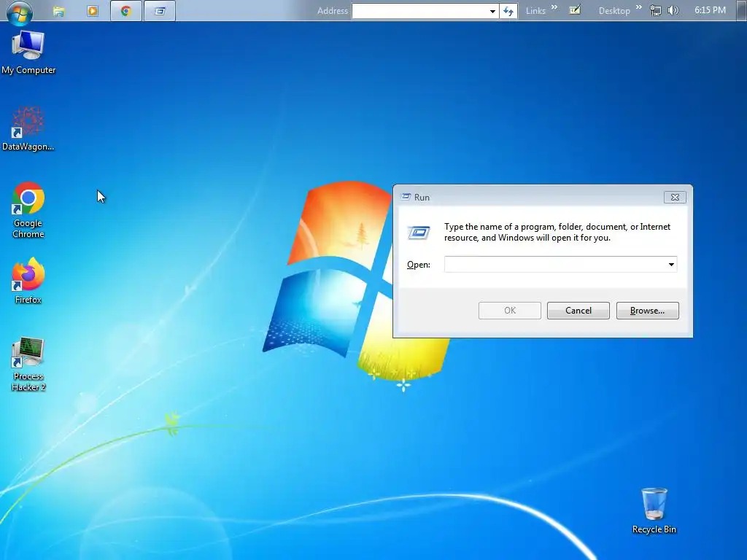
Task: Open Windows Explorer from the taskbar
Action: coord(58,11)
